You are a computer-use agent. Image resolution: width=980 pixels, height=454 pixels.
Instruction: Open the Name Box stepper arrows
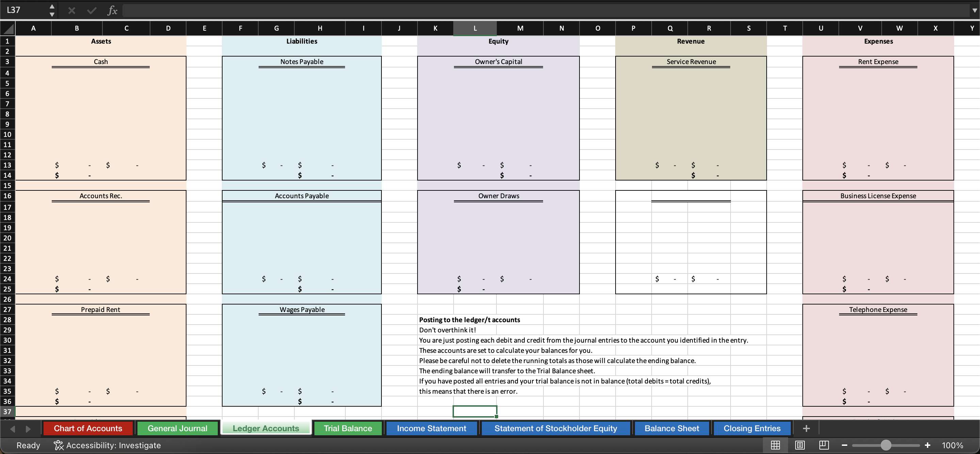coord(52,10)
